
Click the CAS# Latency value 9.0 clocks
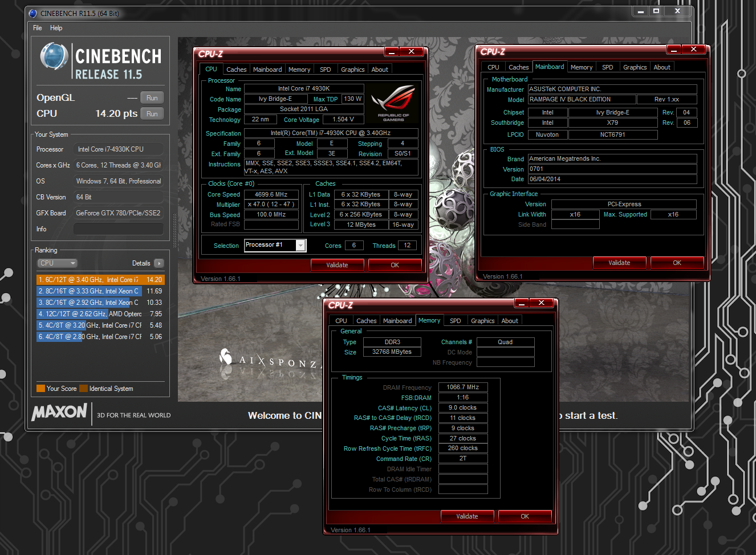point(463,408)
